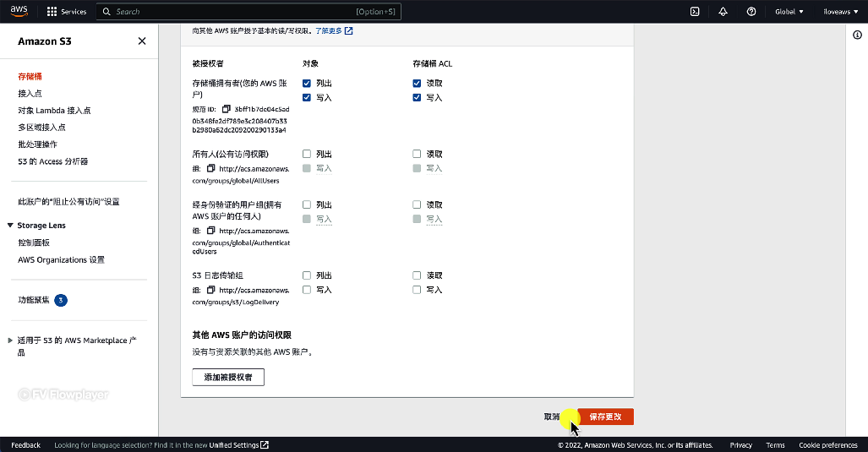Open AWS Organizations 设置
The image size is (868, 452).
pyautogui.click(x=61, y=259)
